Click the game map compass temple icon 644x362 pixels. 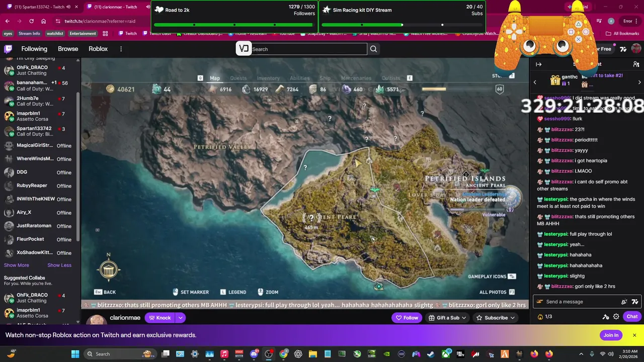tap(109, 270)
